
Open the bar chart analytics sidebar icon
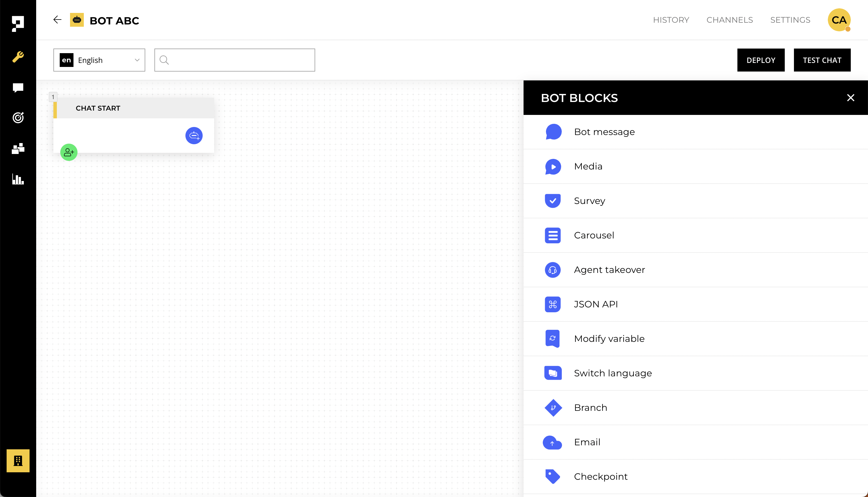(x=18, y=179)
